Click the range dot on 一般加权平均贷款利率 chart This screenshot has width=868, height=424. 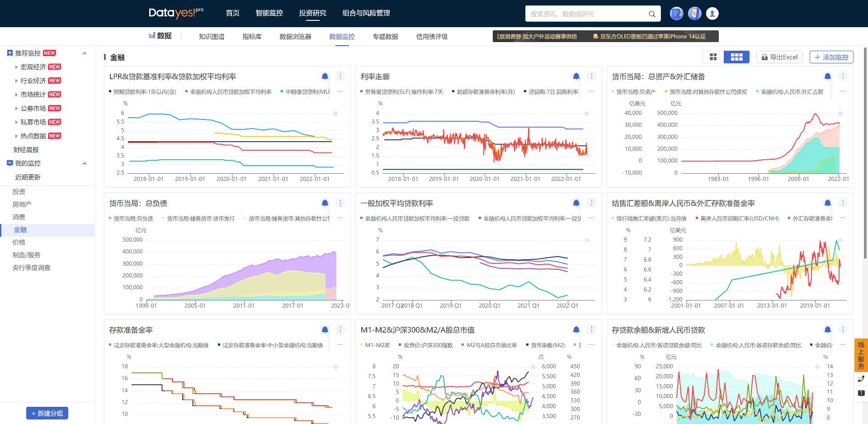click(587, 240)
